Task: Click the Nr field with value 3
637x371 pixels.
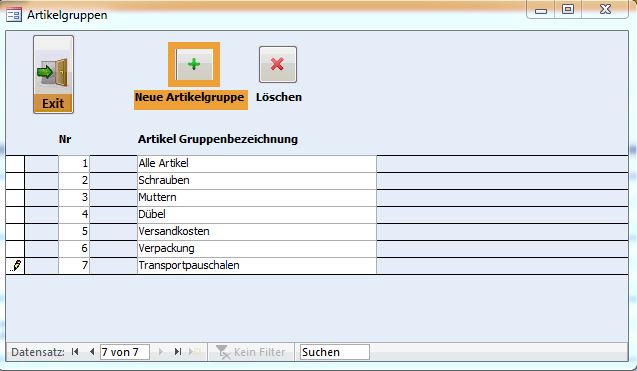Action: 74,197
